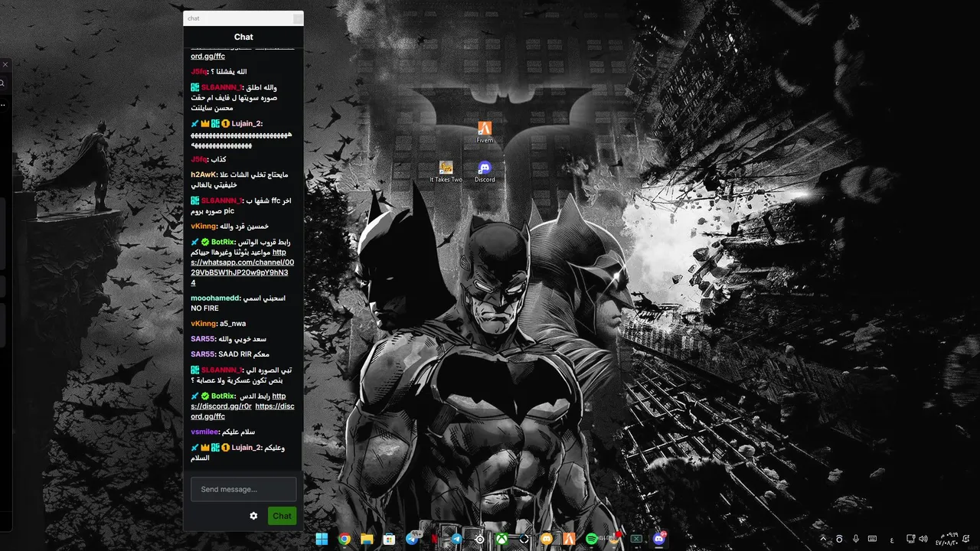Open Netflix from the taskbar
Screen dimensions: 980x551
tap(434, 539)
